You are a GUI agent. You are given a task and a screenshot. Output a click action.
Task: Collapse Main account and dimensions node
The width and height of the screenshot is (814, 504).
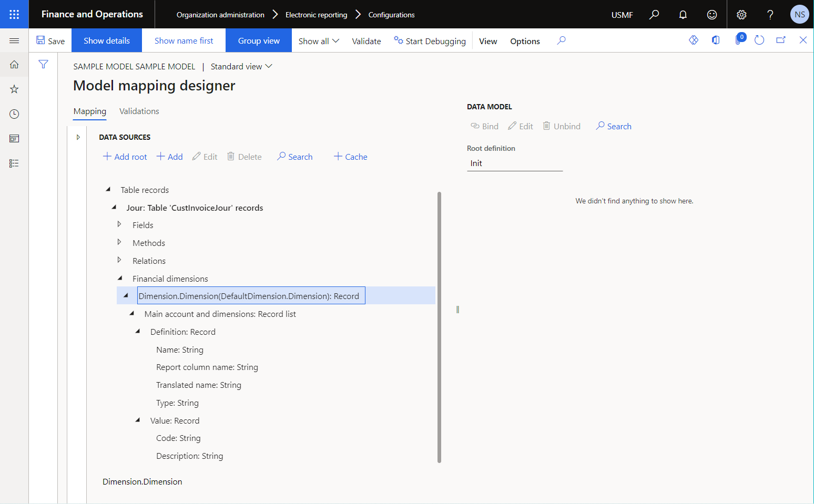(x=132, y=313)
